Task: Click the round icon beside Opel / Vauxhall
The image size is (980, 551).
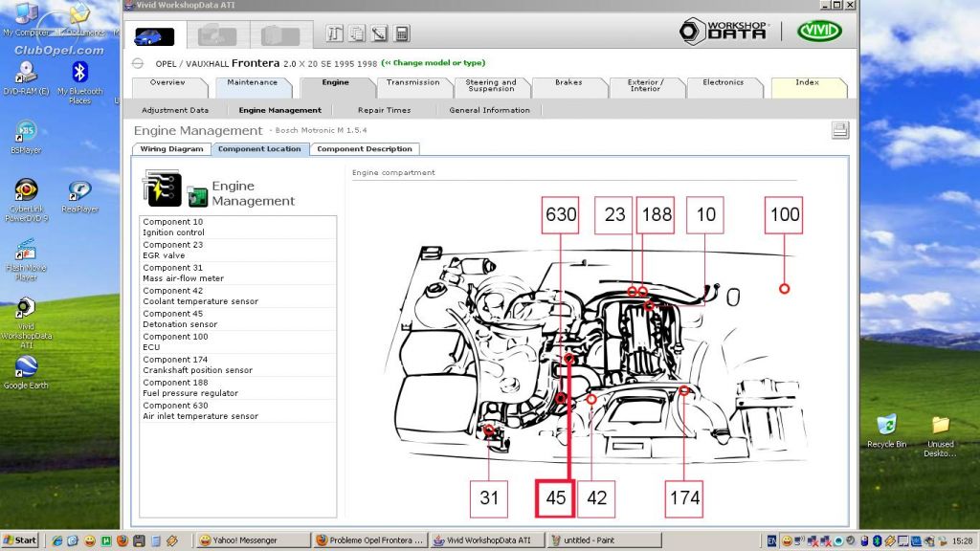Action: 138,63
